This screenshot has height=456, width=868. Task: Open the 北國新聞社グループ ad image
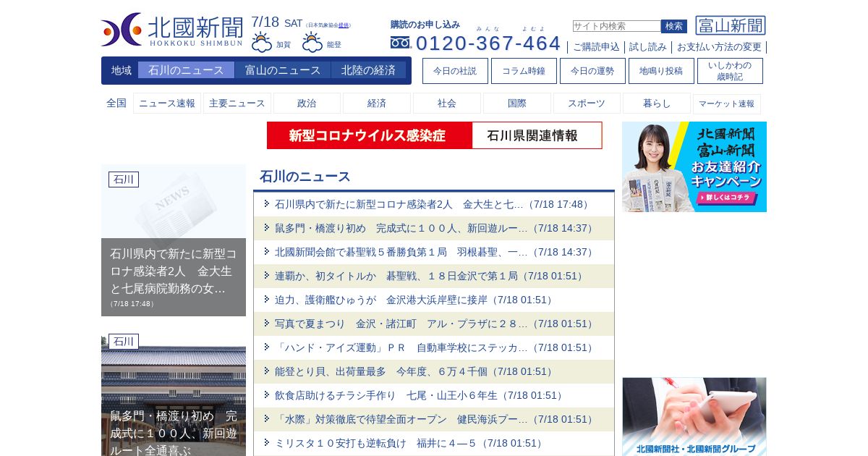tap(694, 416)
